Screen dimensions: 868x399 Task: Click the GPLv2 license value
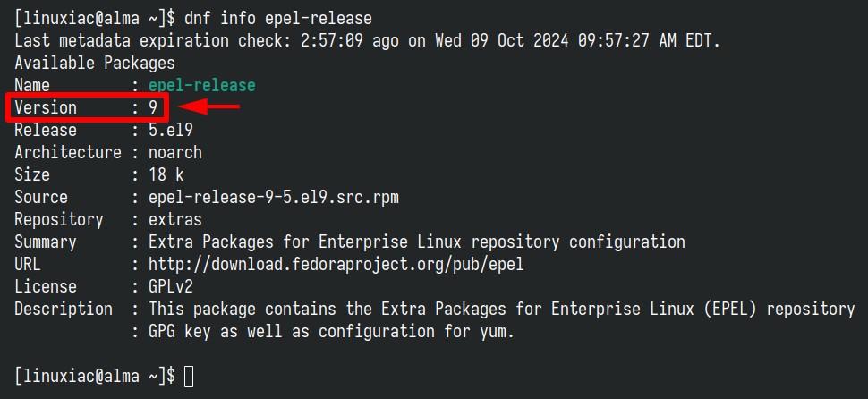coord(171,286)
